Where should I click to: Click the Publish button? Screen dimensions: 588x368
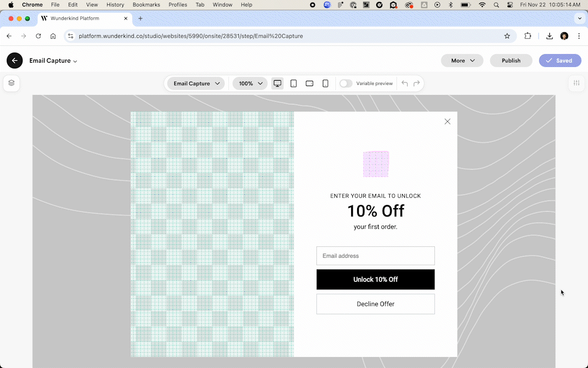[511, 61]
